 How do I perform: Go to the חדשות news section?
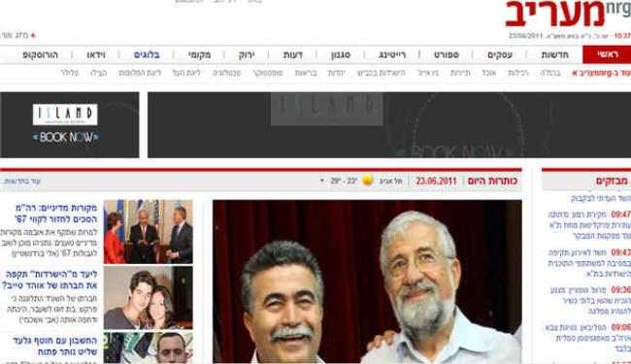[x=554, y=54]
